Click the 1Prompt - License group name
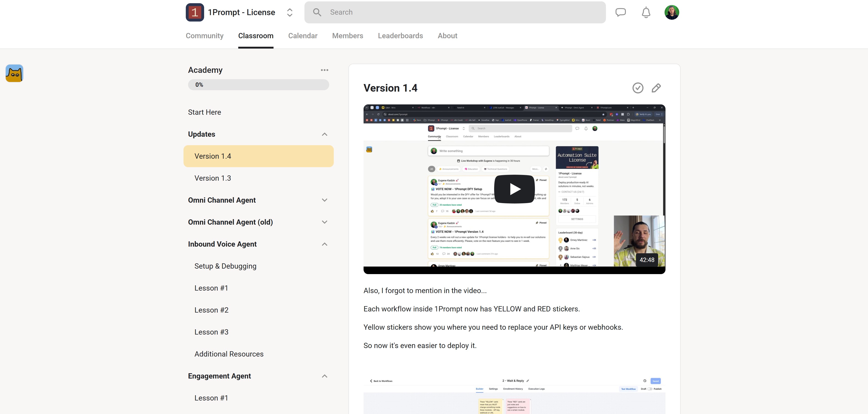This screenshot has height=414, width=868. tap(241, 12)
